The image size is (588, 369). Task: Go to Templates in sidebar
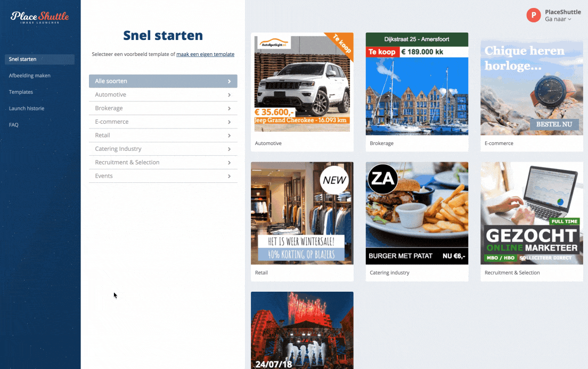pos(21,92)
